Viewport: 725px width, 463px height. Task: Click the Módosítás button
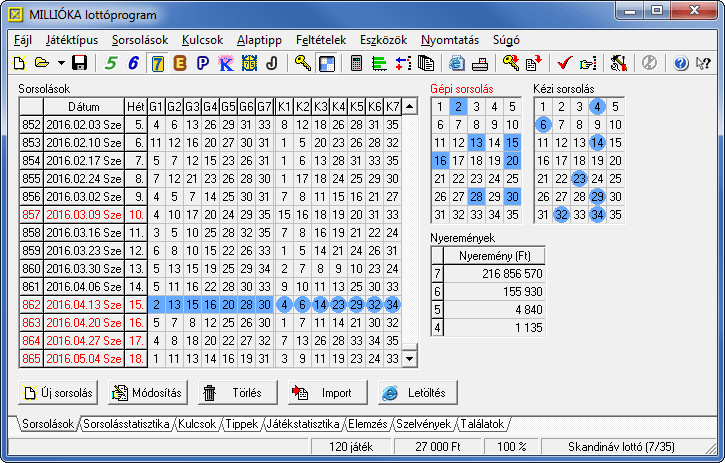(x=148, y=393)
